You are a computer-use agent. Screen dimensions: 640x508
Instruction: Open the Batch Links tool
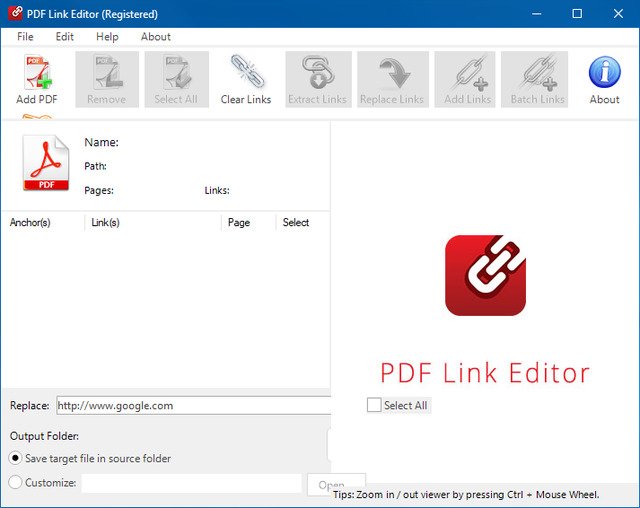(x=538, y=73)
